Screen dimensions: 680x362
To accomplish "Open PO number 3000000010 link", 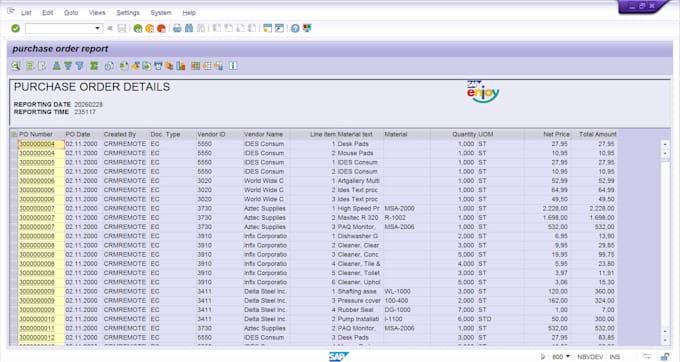I will pos(37,319).
